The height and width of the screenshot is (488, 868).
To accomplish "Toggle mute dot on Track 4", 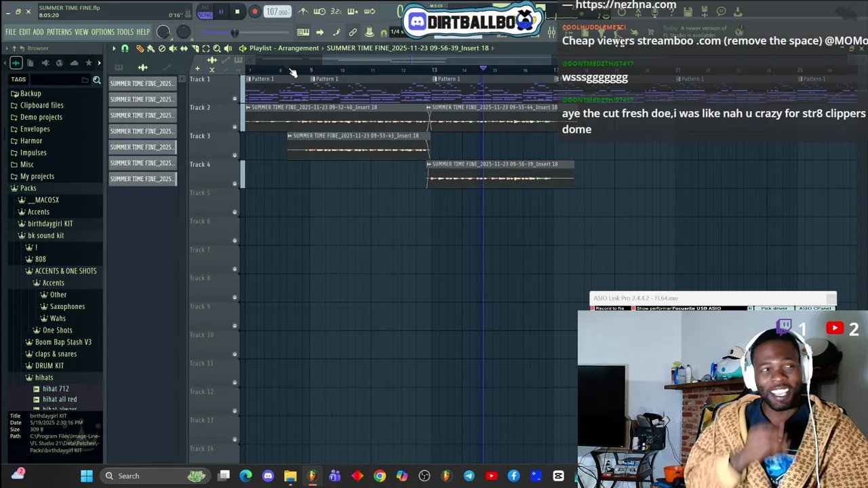I will tap(235, 184).
